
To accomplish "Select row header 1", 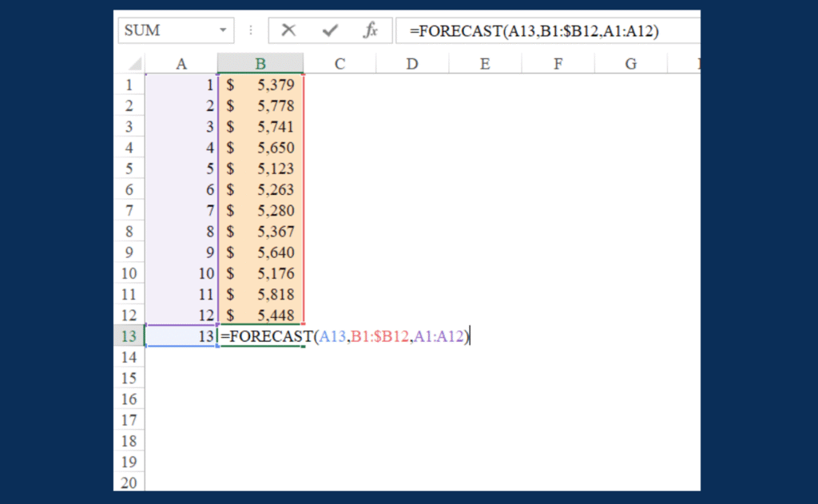I will point(129,85).
